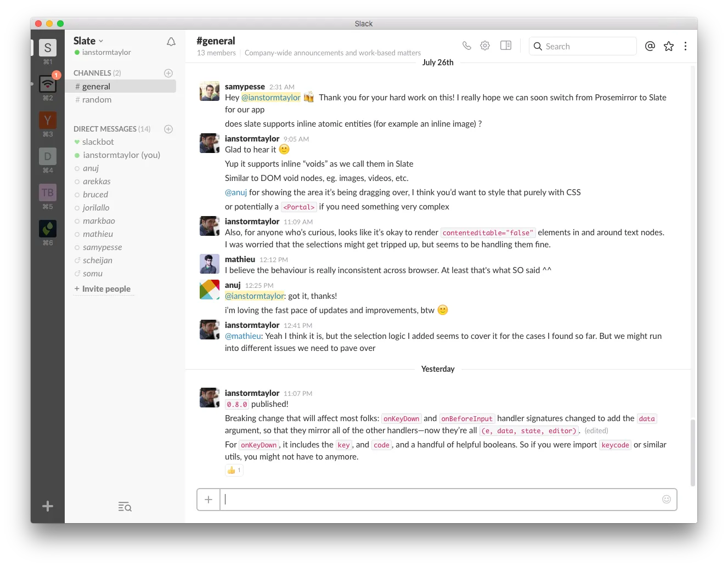Open the more items vertical dots menu
The width and height of the screenshot is (728, 567).
coord(685,46)
